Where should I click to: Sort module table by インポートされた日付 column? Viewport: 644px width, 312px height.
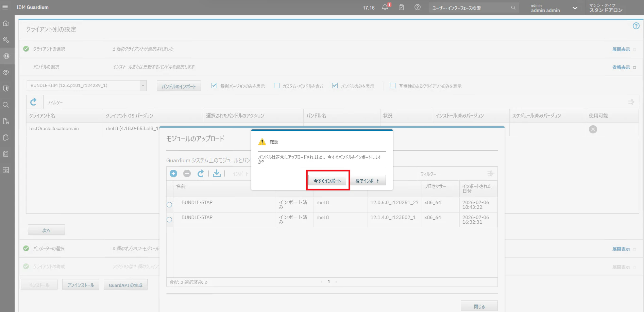478,189
